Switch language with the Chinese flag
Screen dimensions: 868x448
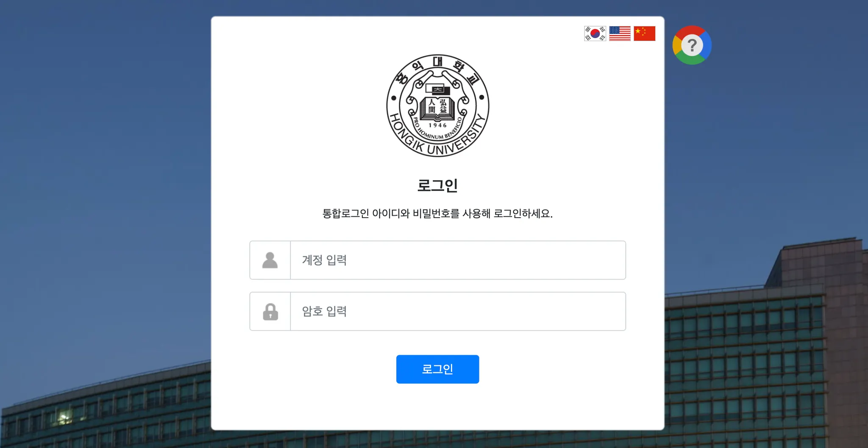pyautogui.click(x=644, y=33)
